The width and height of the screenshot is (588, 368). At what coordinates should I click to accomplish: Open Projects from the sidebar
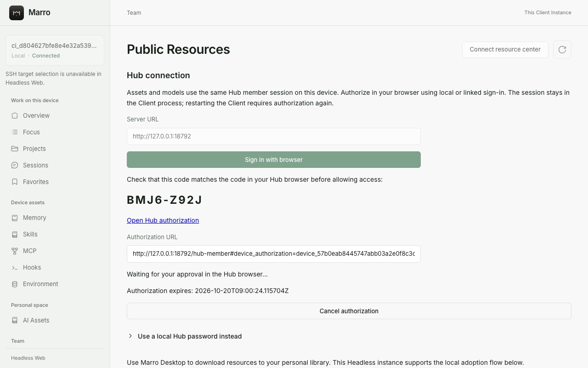pos(55,149)
